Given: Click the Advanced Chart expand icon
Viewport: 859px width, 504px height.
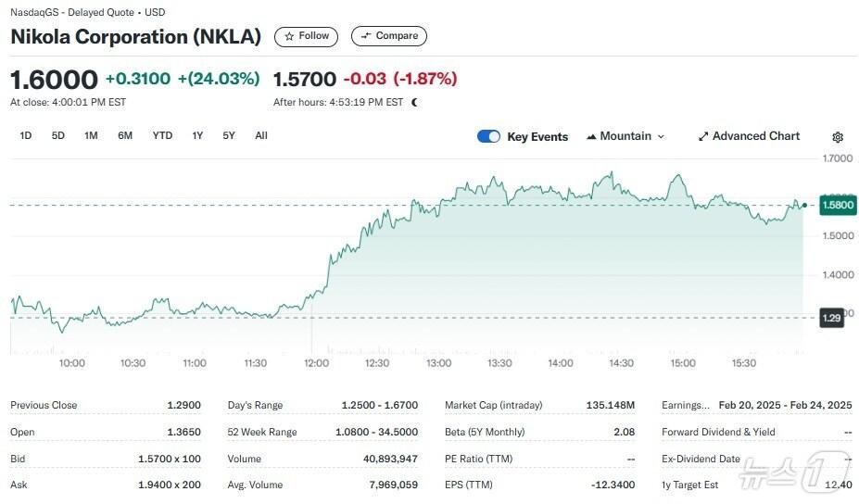Looking at the screenshot, I should [703, 136].
